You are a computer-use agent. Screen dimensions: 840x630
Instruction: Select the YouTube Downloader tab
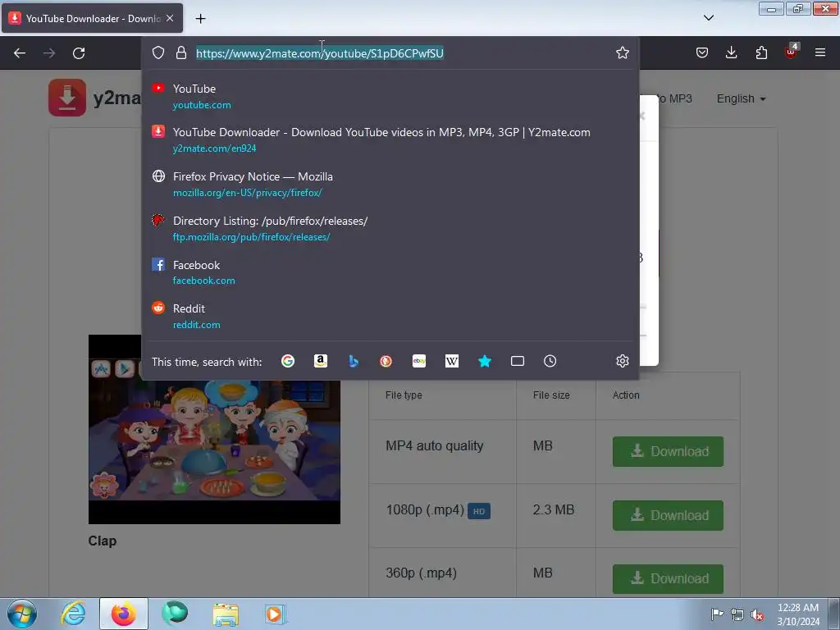tap(92, 18)
